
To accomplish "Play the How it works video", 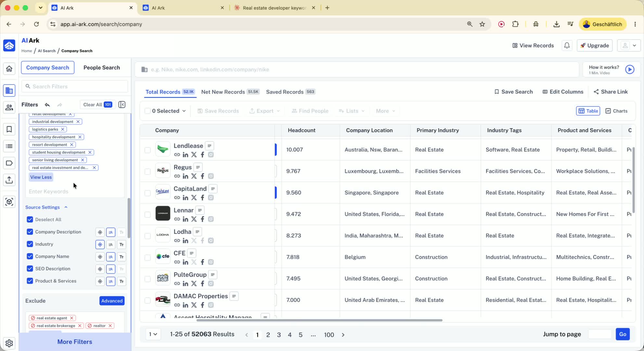I will pos(630,70).
